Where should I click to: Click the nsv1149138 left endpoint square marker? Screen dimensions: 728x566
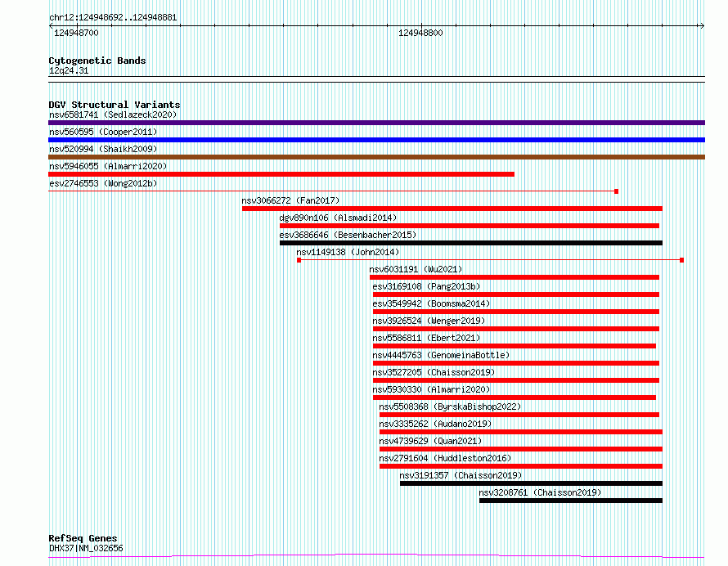click(x=299, y=260)
